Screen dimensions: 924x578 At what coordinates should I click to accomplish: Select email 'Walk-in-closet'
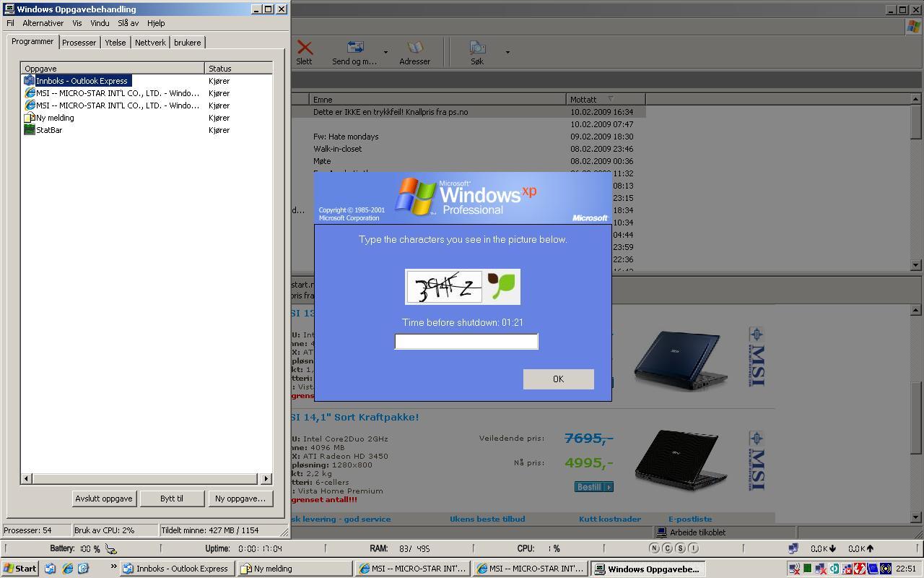coord(338,149)
